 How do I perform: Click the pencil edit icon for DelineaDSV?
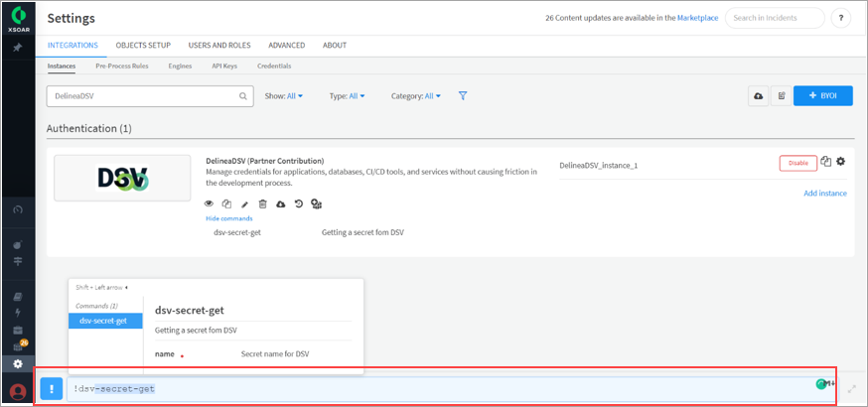coord(245,203)
